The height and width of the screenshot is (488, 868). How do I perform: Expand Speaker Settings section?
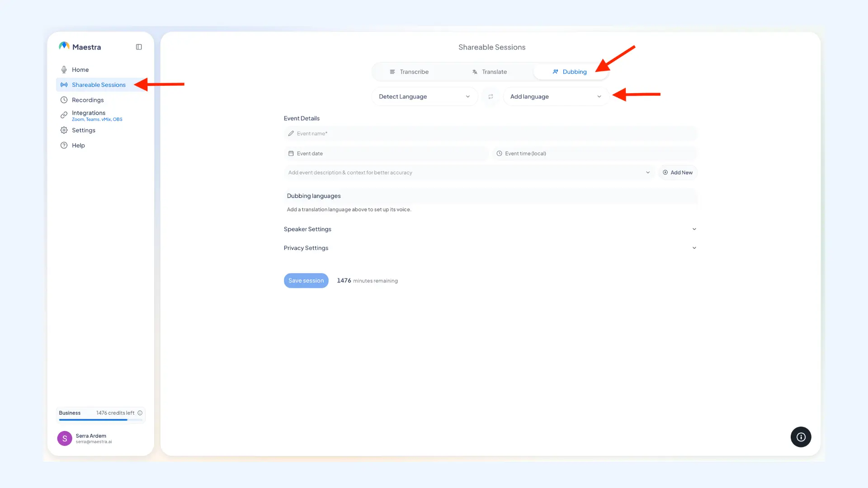490,229
